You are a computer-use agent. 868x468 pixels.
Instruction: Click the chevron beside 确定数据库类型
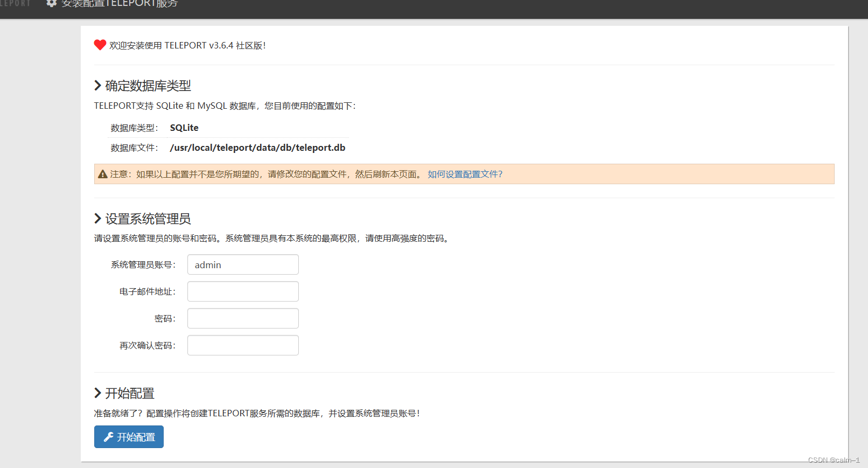[97, 86]
